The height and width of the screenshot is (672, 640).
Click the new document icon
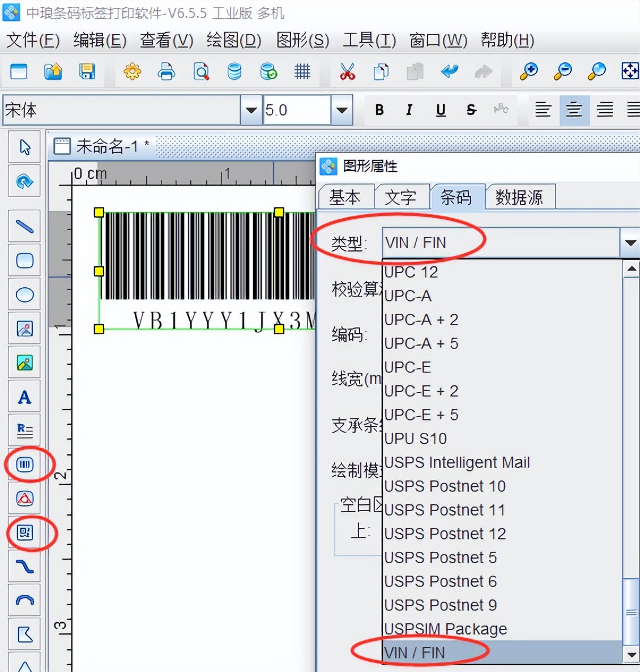tap(19, 71)
